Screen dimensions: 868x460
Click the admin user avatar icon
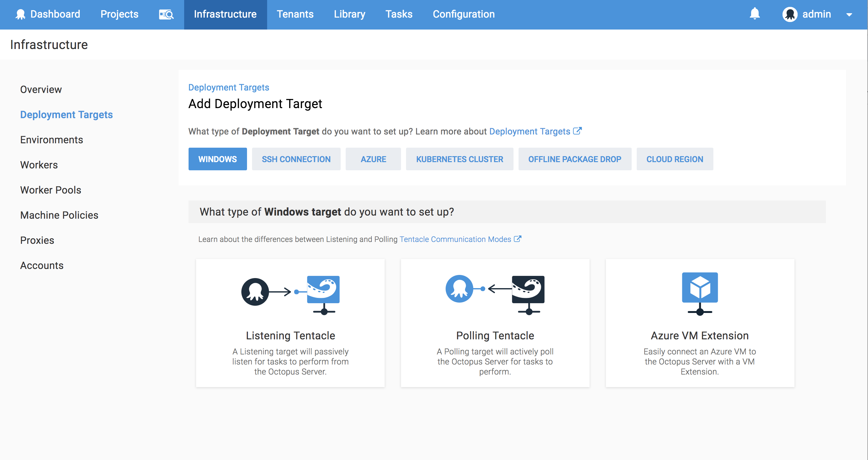789,14
